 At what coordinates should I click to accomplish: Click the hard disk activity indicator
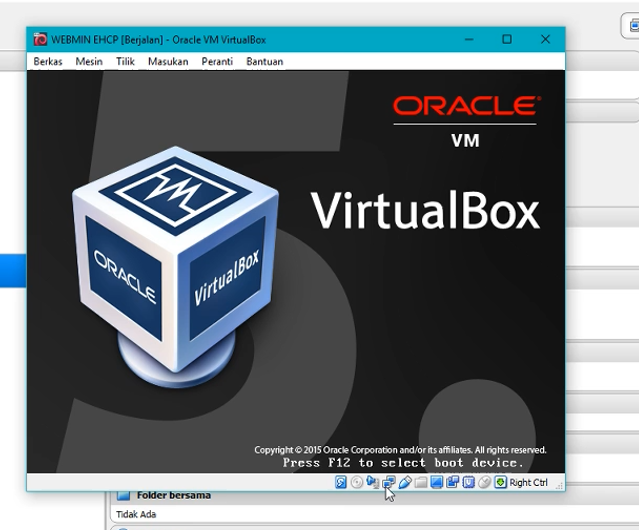[341, 482]
